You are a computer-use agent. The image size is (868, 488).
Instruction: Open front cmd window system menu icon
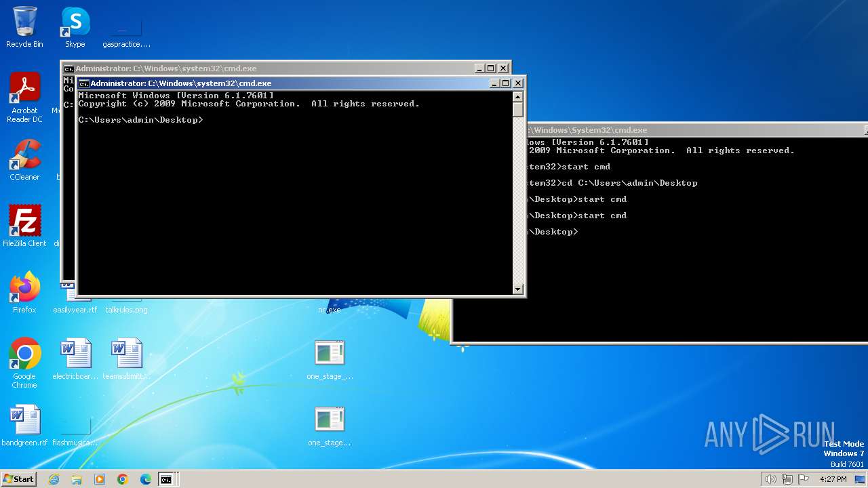[x=84, y=83]
